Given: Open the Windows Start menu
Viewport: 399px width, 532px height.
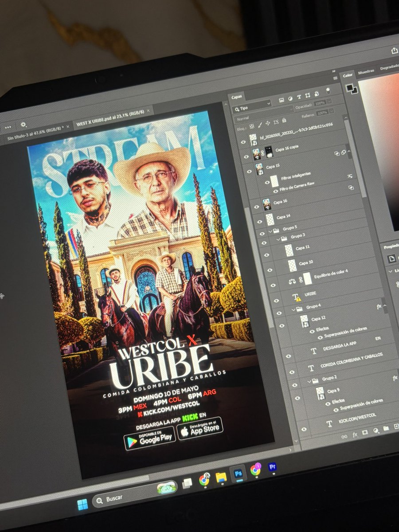Looking at the screenshot, I should [x=82, y=505].
